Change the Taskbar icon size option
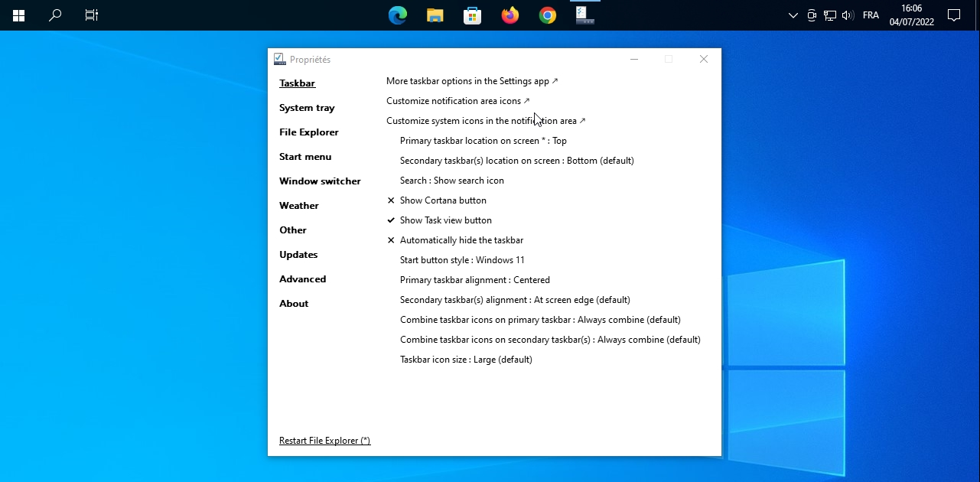Image resolution: width=980 pixels, height=482 pixels. 466,360
